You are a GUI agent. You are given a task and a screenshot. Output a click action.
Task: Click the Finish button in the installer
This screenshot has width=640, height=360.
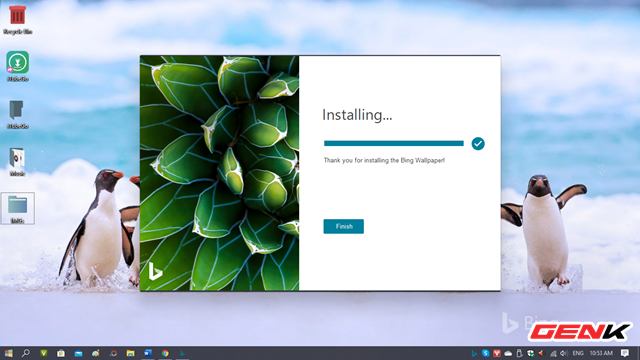coord(343,226)
